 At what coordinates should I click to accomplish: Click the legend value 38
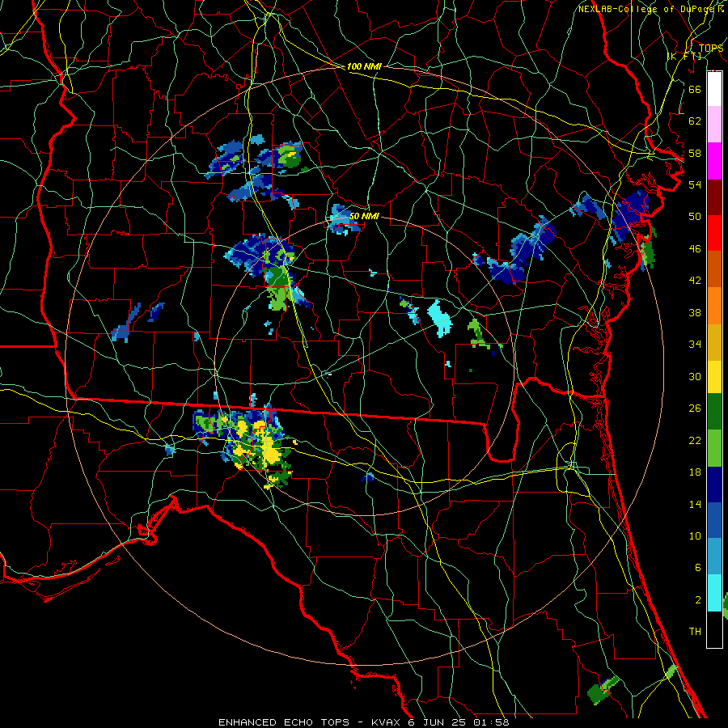click(695, 312)
